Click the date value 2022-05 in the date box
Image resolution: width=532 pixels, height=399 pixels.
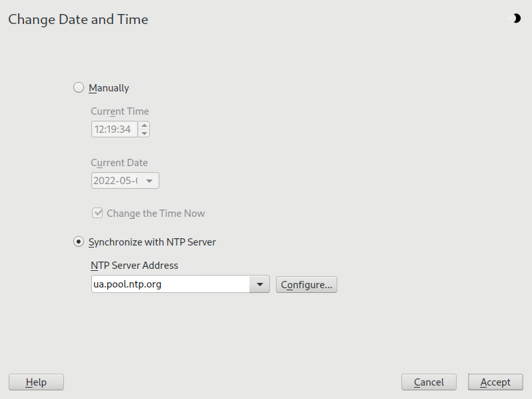click(x=116, y=181)
